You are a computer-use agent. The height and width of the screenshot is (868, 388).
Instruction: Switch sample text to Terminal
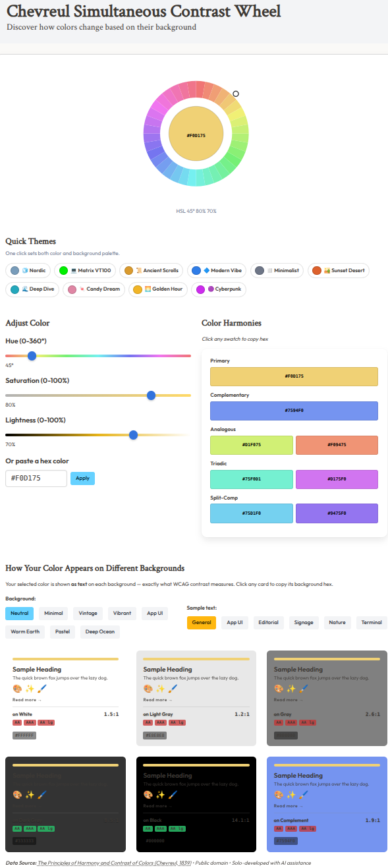(x=372, y=622)
